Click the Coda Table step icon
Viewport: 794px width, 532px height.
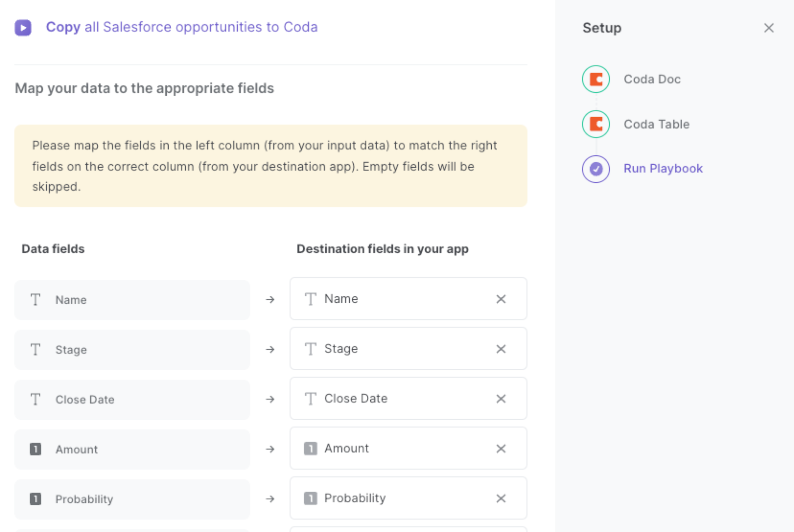(595, 124)
